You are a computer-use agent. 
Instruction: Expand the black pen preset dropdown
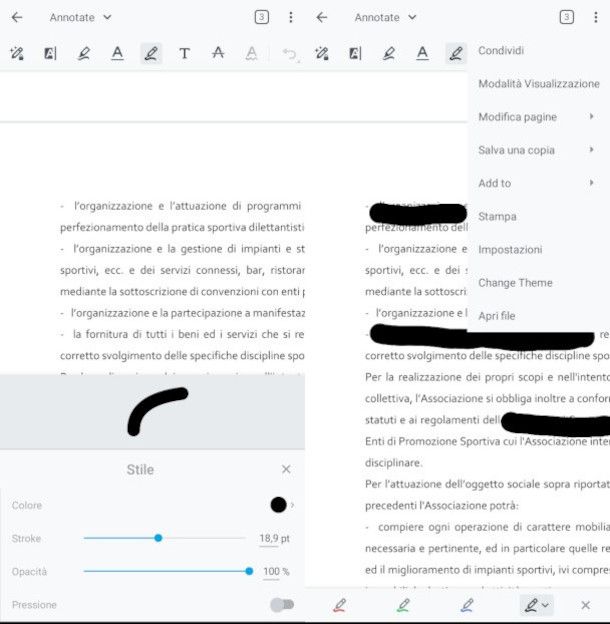point(536,605)
